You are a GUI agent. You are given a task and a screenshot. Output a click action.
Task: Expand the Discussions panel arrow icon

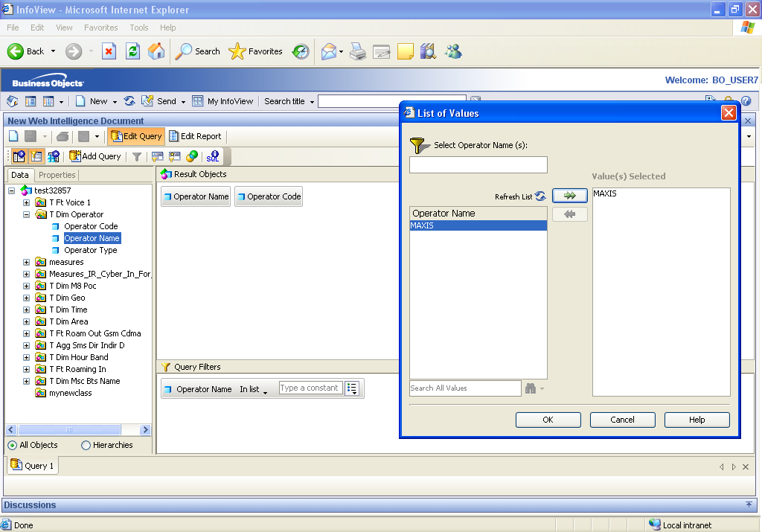point(749,504)
